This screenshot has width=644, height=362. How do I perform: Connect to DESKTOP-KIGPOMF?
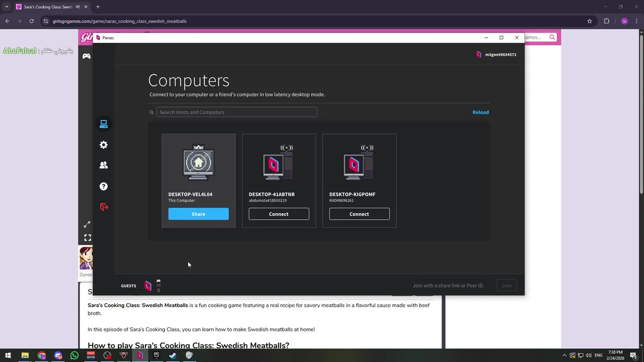point(359,214)
